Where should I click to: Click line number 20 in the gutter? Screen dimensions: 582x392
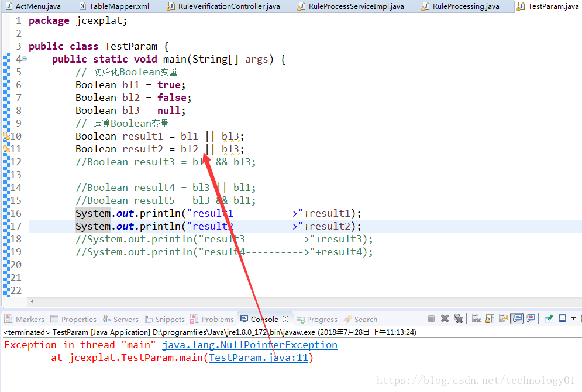click(x=16, y=265)
